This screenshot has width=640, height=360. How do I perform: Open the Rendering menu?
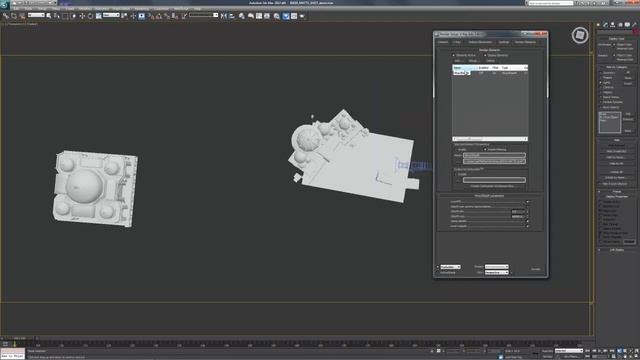[142, 8]
